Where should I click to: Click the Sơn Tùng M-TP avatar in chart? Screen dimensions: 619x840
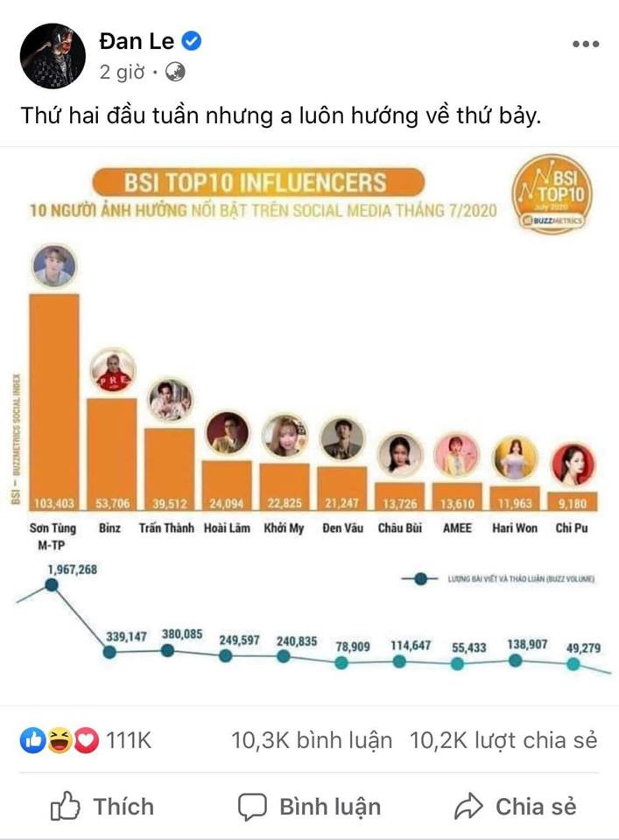coord(54,266)
